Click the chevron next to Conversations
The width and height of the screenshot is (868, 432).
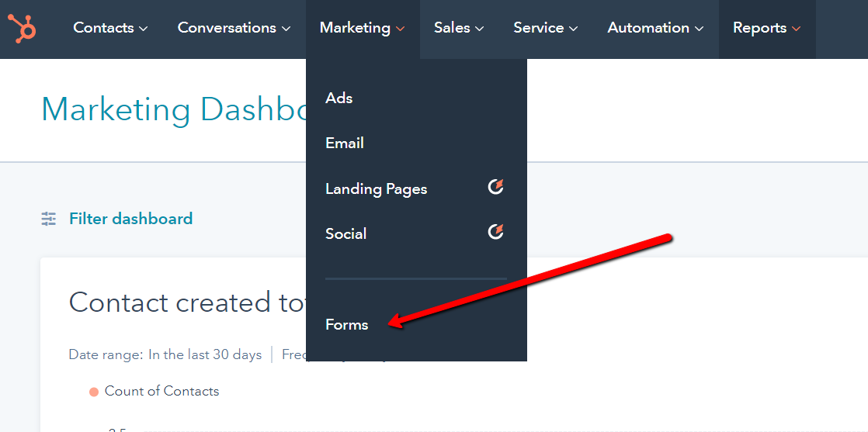tap(286, 29)
